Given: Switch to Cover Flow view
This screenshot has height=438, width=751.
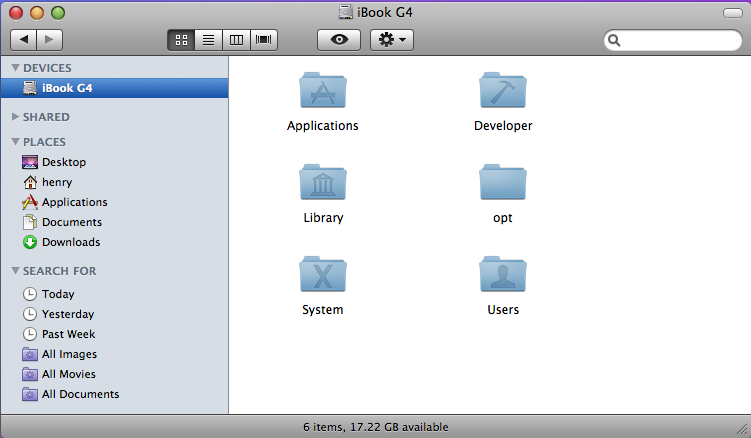Looking at the screenshot, I should click(263, 40).
